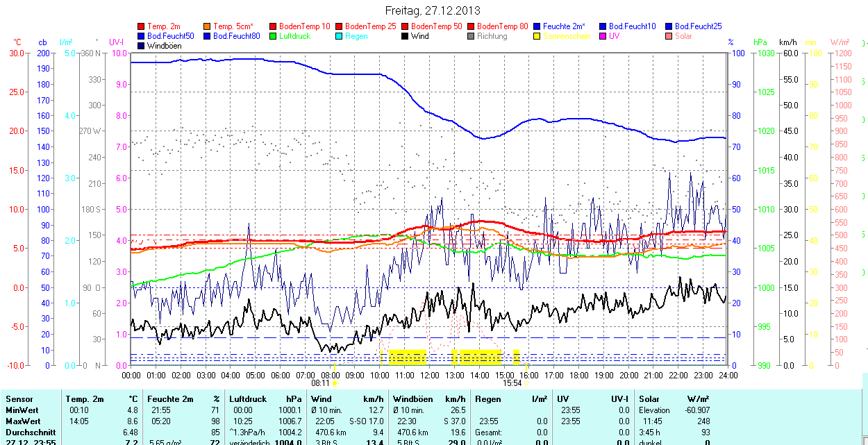The image size is (868, 445).
Task: Click the sunset icon at 15:54
Action: tap(526, 383)
